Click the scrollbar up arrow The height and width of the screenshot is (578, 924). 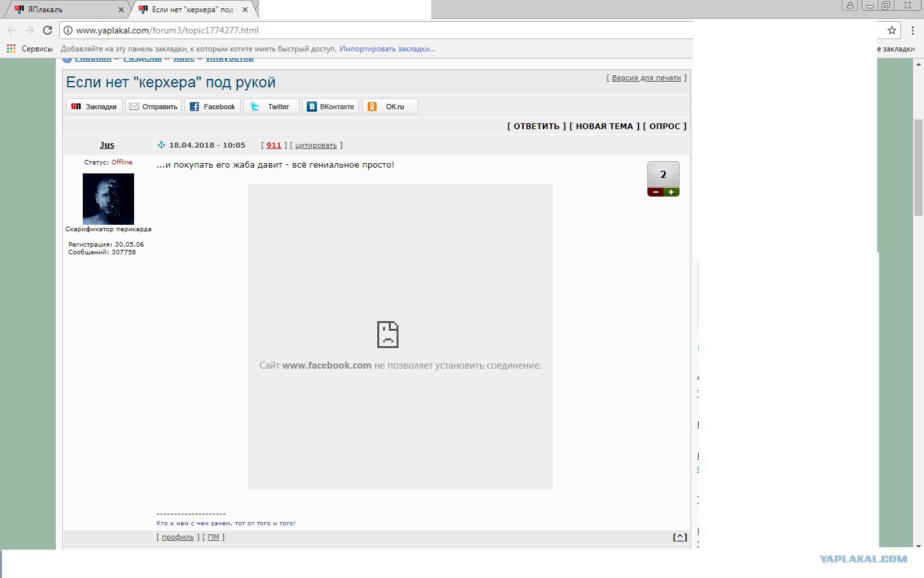(x=918, y=65)
